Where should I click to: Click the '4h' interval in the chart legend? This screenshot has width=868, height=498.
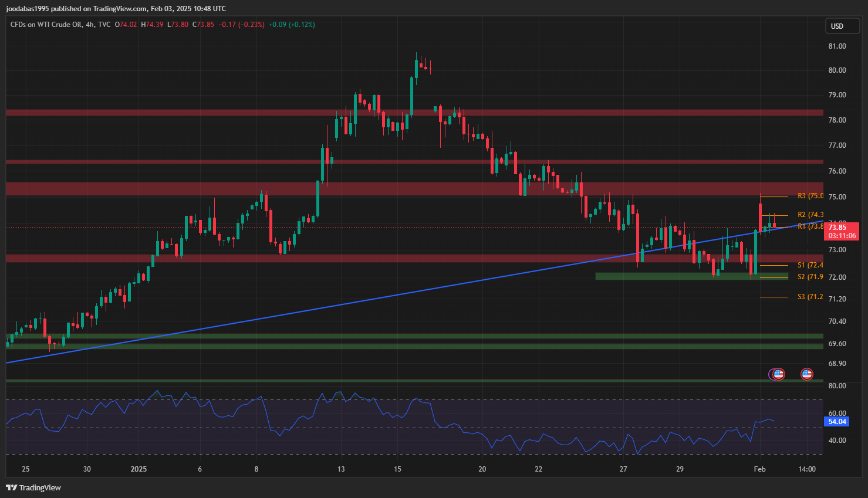pyautogui.click(x=89, y=25)
